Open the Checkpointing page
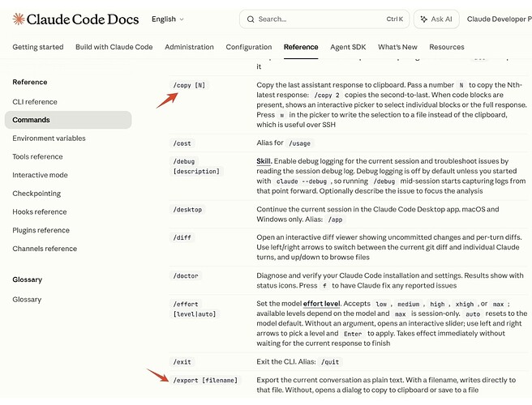This screenshot has width=532, height=405. tap(36, 194)
